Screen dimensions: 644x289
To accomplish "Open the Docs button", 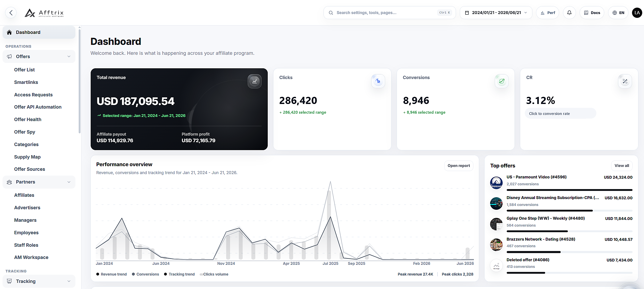I will pyautogui.click(x=592, y=13).
